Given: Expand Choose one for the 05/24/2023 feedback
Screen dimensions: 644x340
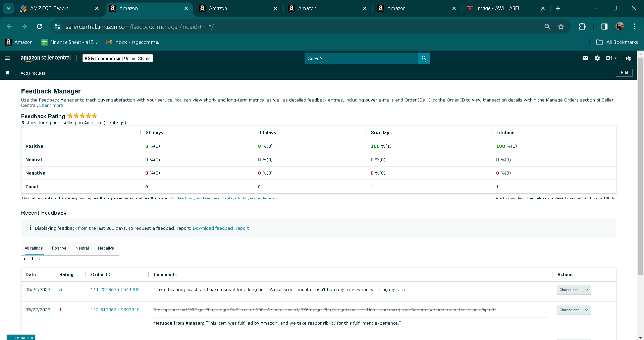Looking at the screenshot, I should (574, 290).
